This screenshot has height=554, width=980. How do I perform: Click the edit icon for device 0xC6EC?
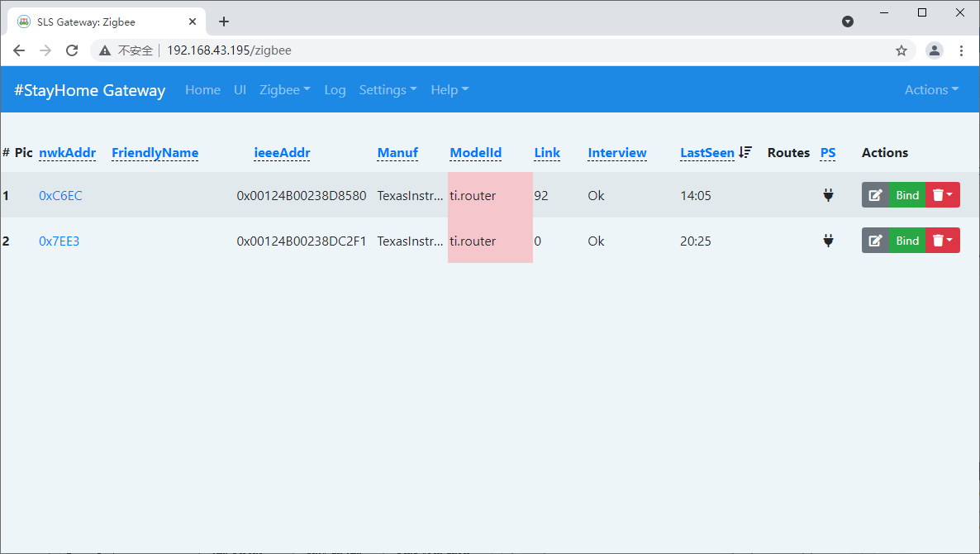point(875,195)
